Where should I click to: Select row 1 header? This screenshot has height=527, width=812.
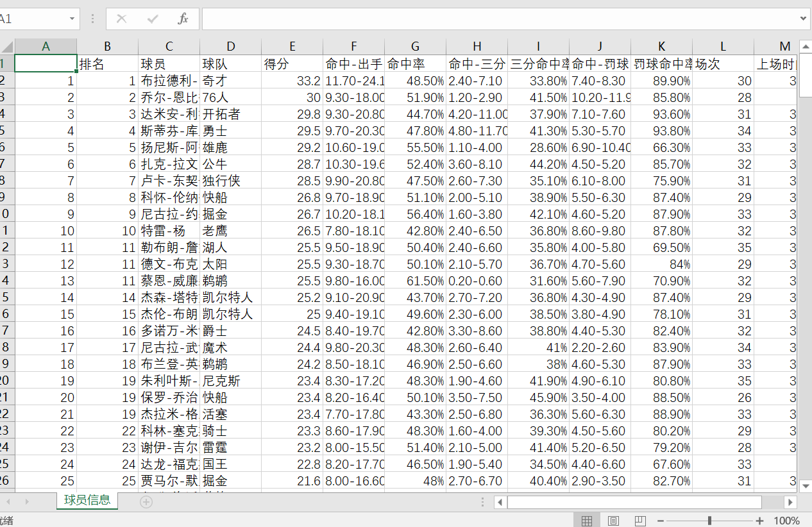click(6, 63)
